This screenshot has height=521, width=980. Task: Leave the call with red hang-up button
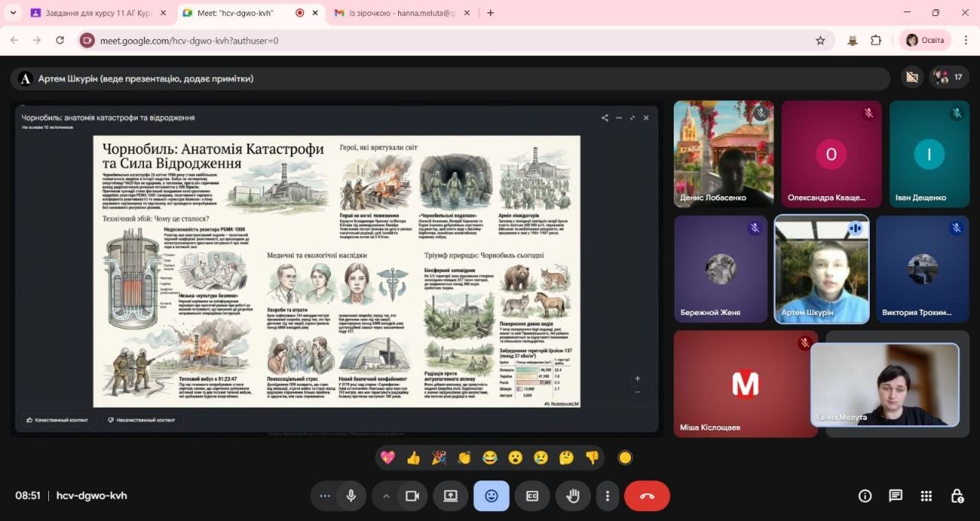(647, 496)
